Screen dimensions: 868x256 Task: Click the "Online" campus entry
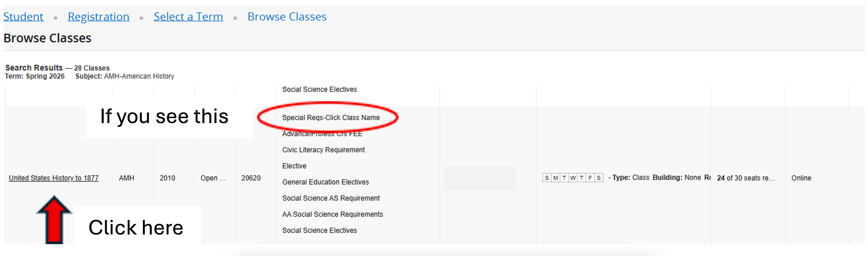click(x=801, y=178)
